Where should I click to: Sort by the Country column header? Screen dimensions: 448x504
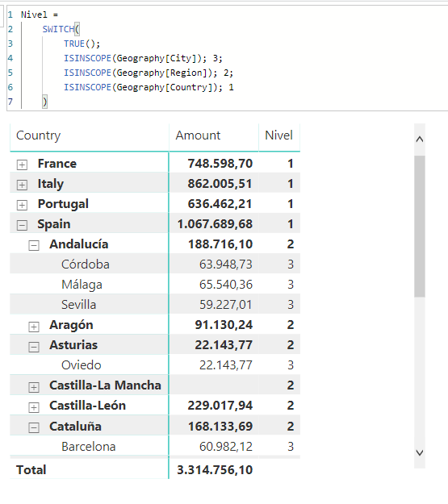[x=38, y=135]
